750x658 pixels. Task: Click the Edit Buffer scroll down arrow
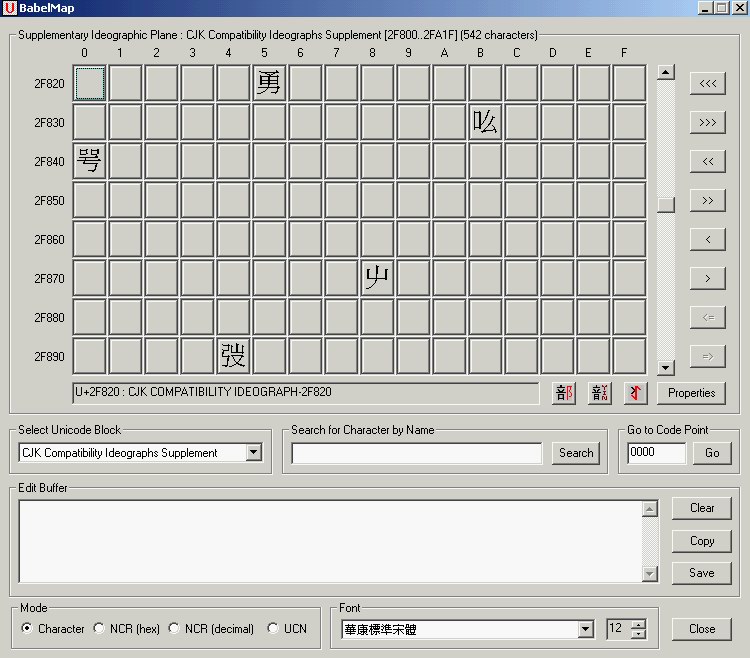tap(650, 573)
